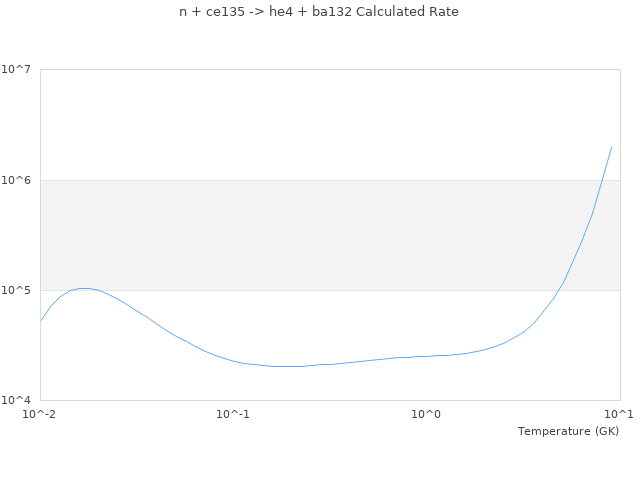640x480 pixels.
Task: Click the 10^-2 x-axis label
Action: coord(40,414)
